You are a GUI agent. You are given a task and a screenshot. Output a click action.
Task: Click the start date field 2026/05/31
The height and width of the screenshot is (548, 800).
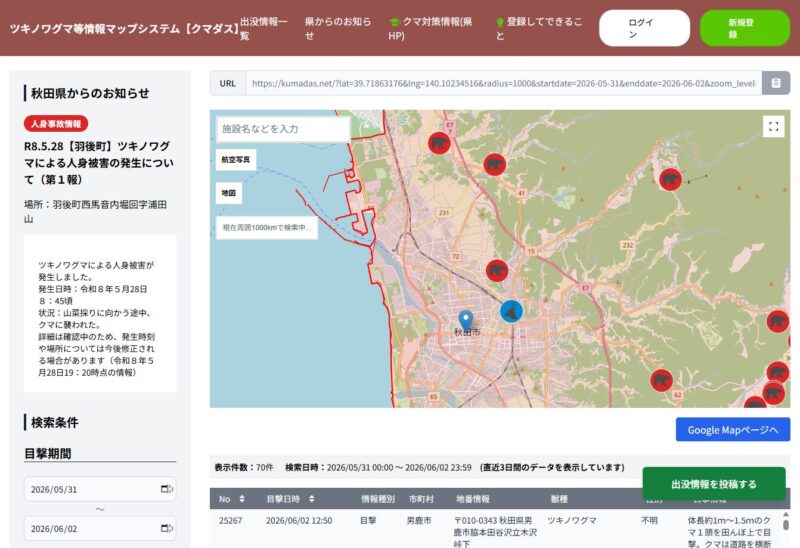coord(100,489)
